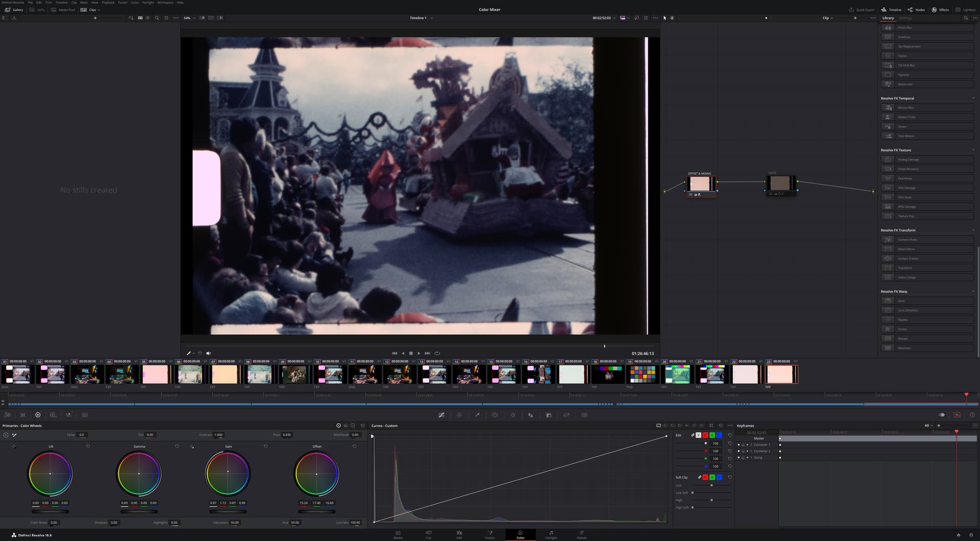Open project settings gear icon
The width and height of the screenshot is (980, 541).
coord(971,535)
